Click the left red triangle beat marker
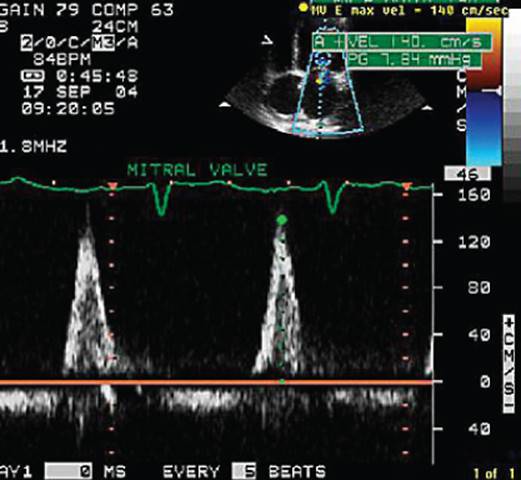The image size is (521, 480). pos(112,186)
